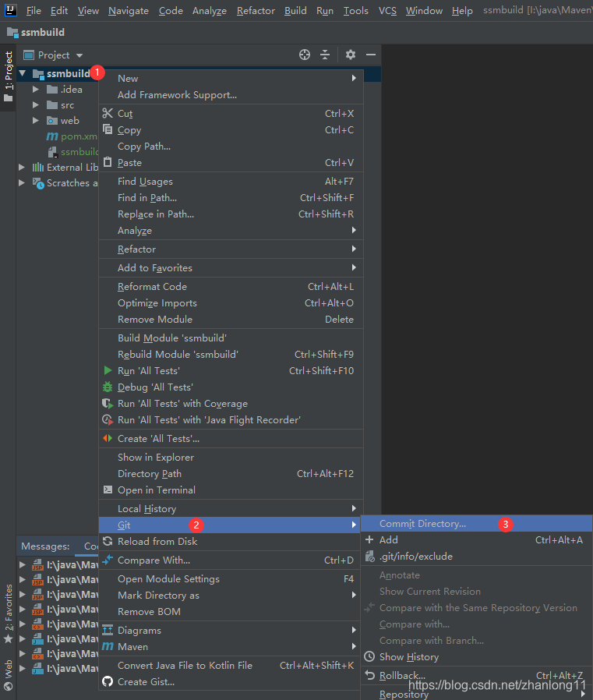Click the Maven m icon in context menu
The width and height of the screenshot is (593, 700).
point(108,646)
